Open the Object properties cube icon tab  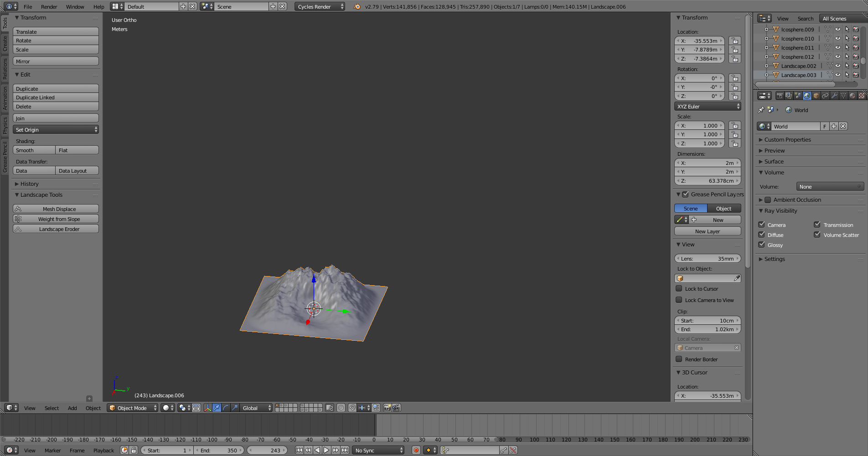coord(816,96)
